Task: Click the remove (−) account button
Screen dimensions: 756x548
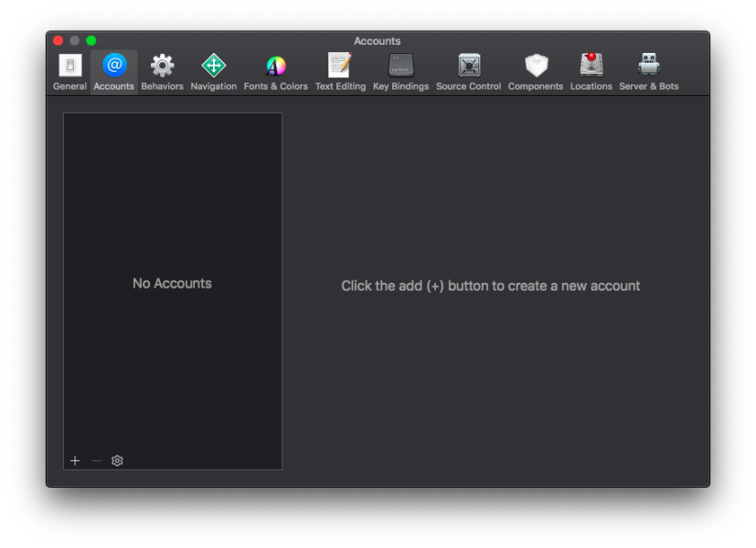Action: point(97,461)
